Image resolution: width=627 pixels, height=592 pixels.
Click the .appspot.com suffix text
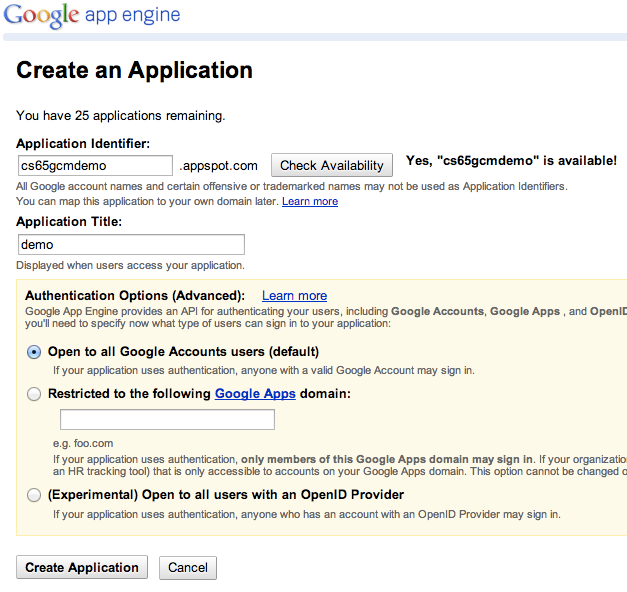(218, 166)
